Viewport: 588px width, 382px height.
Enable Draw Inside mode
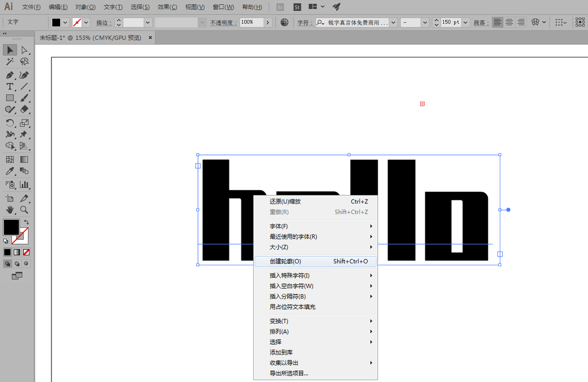tap(26, 263)
